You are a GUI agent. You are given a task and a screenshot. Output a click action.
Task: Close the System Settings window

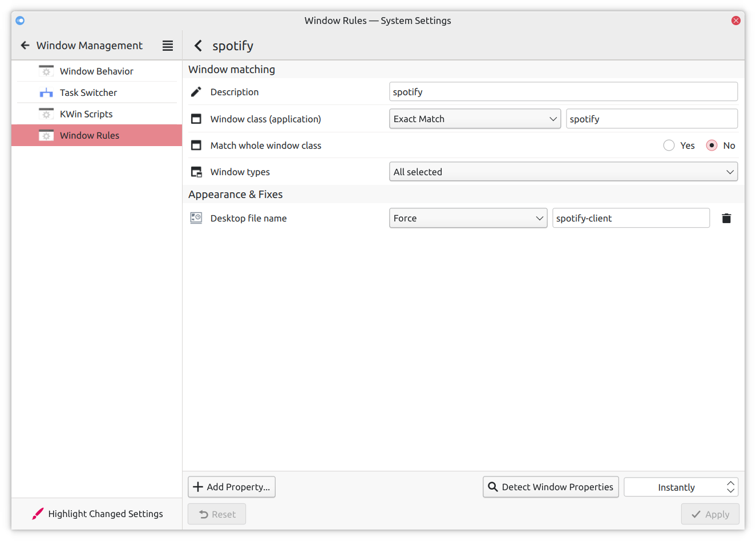coord(736,21)
